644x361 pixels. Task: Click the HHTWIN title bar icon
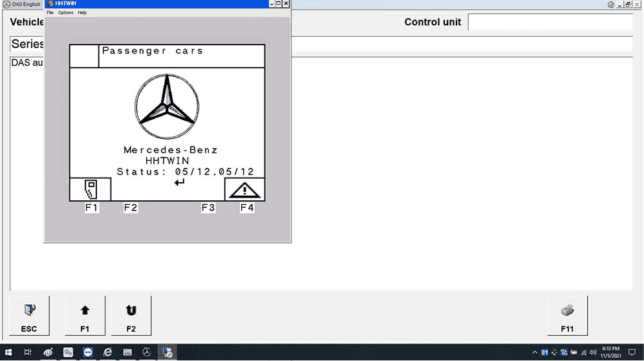tap(50, 4)
